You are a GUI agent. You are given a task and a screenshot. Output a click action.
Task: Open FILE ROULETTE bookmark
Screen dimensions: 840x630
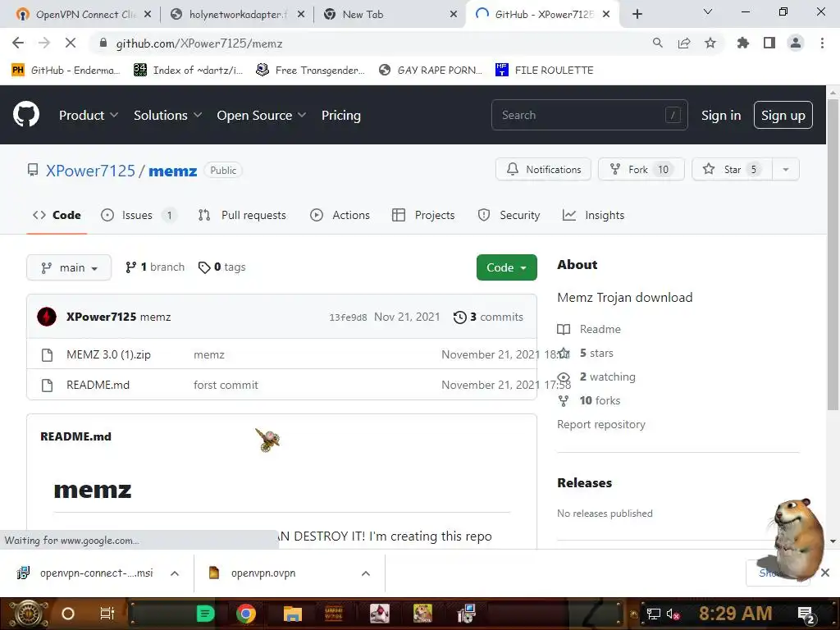545,71
